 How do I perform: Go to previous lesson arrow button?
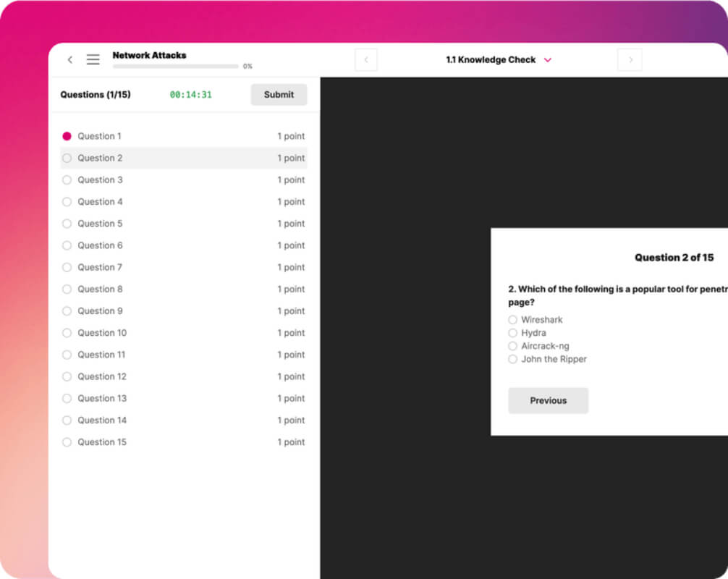coord(366,59)
